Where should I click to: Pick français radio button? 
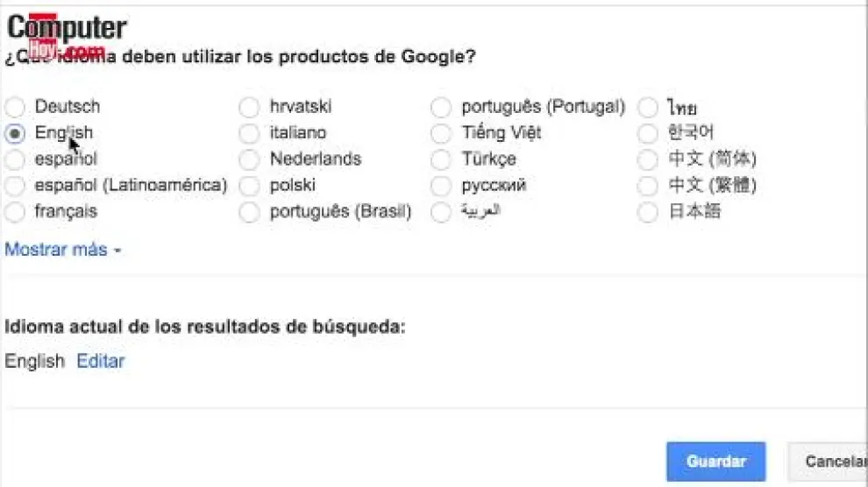(x=15, y=212)
